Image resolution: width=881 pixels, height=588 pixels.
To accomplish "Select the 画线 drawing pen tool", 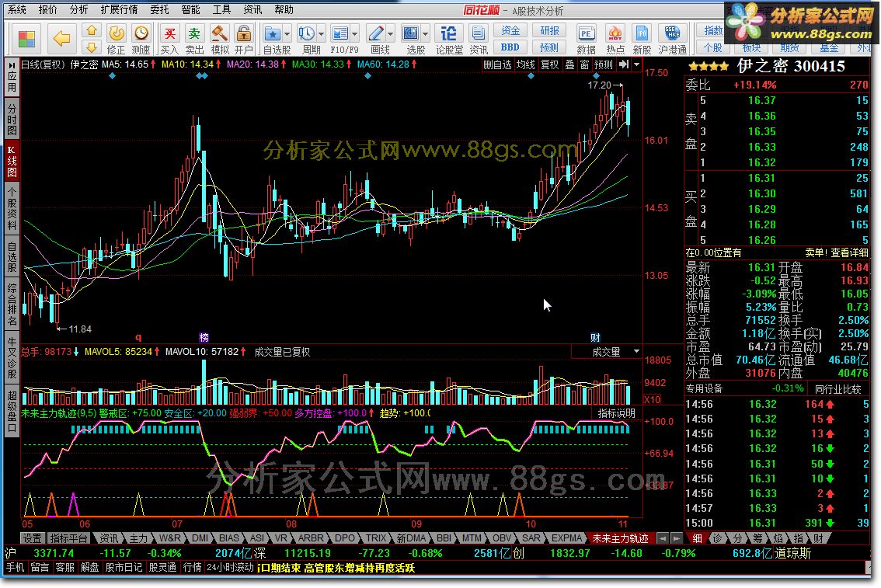I will tap(375, 34).
